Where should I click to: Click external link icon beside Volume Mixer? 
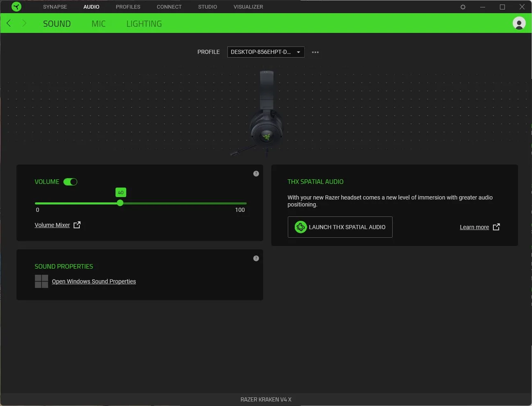point(77,225)
